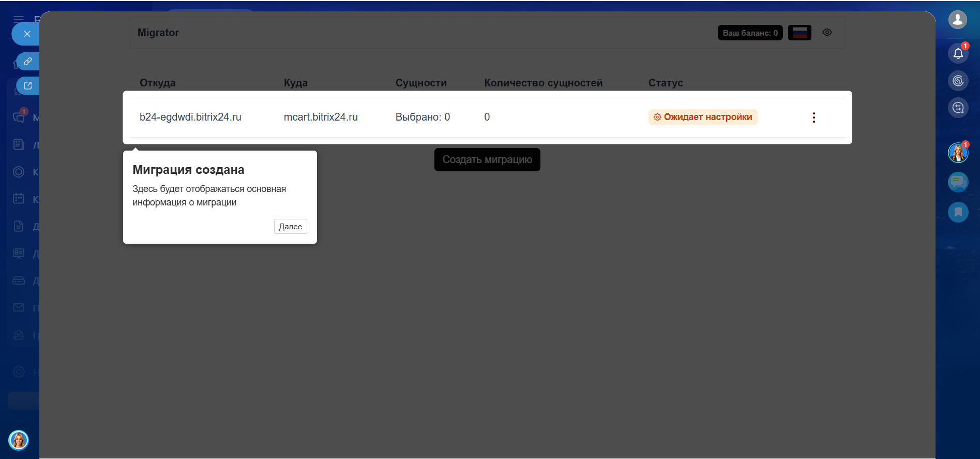Close the Migrator side panel
This screenshot has width=980, height=459.
(x=27, y=34)
